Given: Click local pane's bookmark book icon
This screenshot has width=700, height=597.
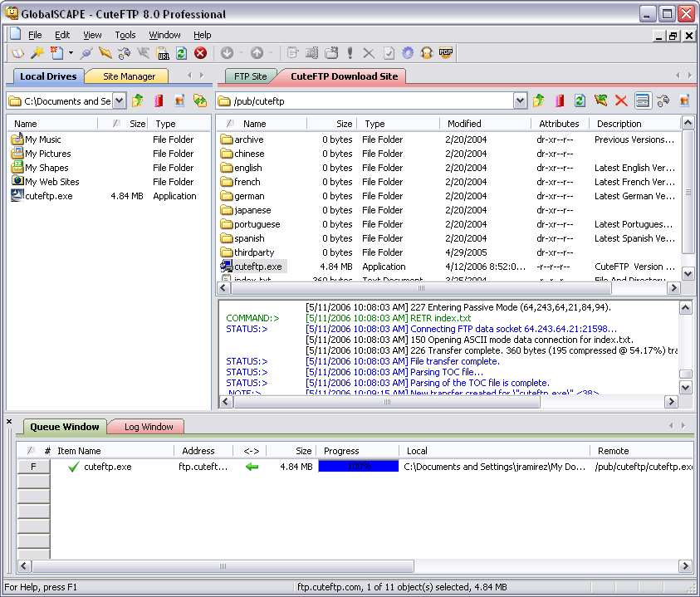Looking at the screenshot, I should pos(158,101).
